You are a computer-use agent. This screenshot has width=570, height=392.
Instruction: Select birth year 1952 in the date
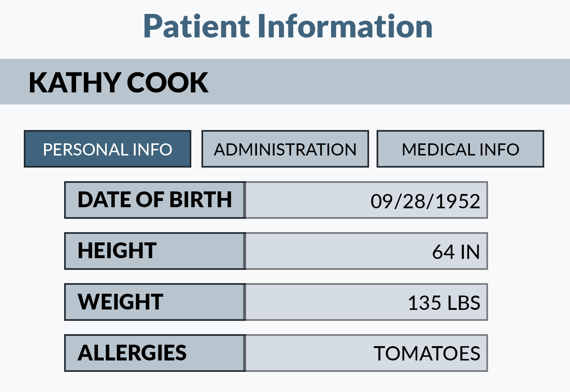458,201
